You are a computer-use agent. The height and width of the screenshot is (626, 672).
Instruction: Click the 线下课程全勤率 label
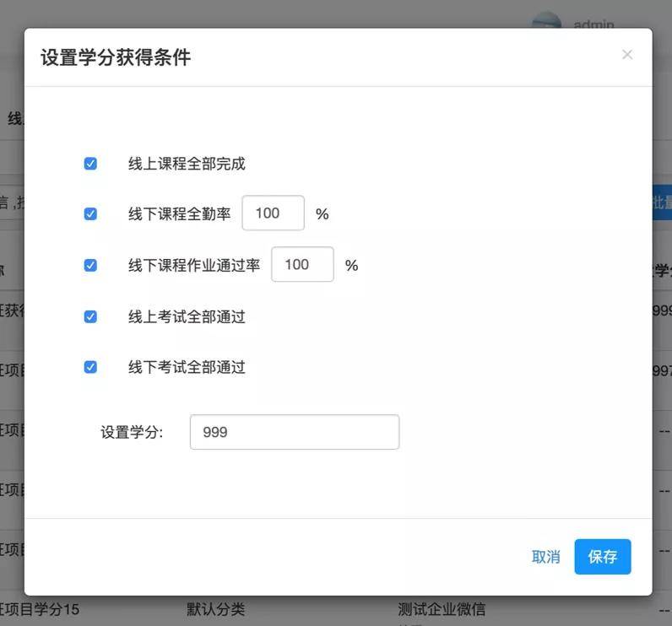coord(180,213)
